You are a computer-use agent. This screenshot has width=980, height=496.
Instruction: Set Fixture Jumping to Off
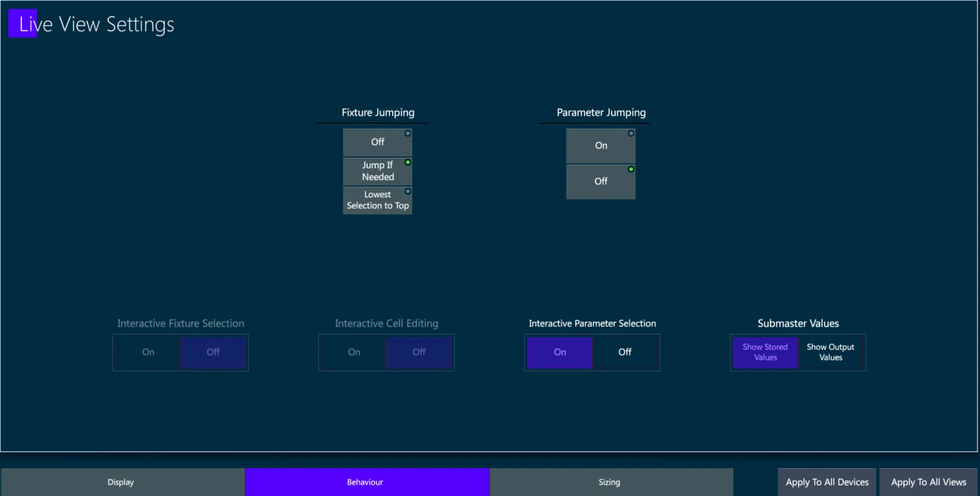[378, 142]
